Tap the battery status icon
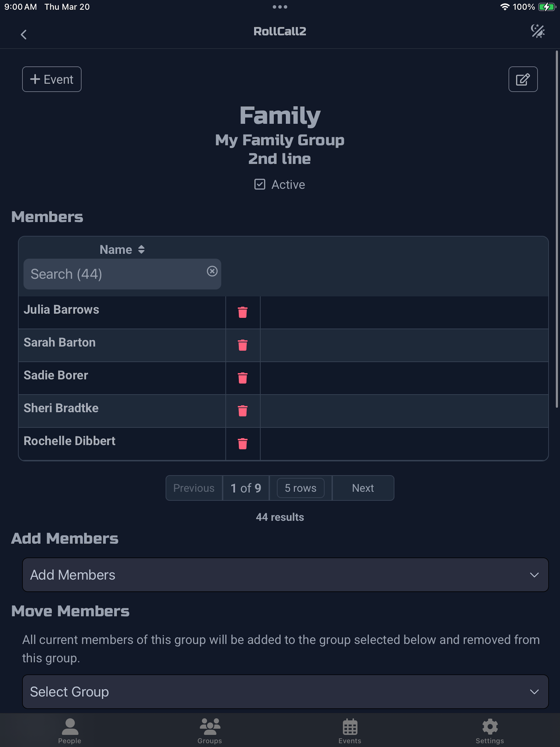This screenshot has height=747, width=560. coord(547,7)
